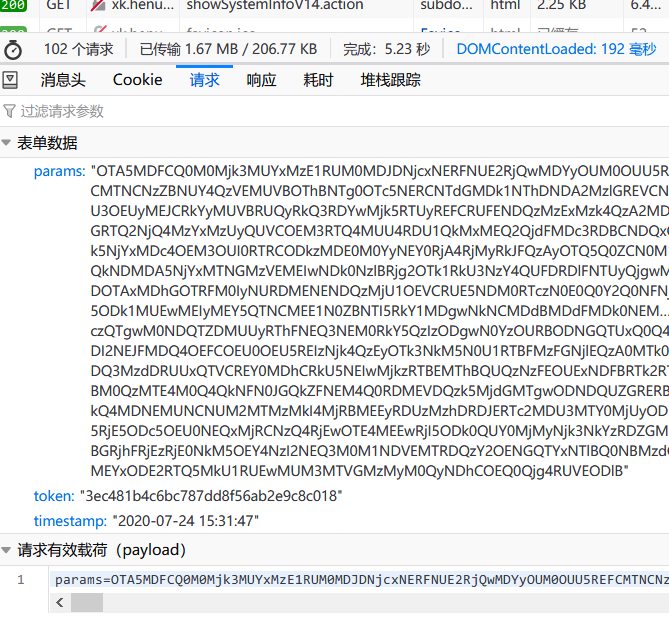Switch to the 耗时 tab

click(318, 80)
